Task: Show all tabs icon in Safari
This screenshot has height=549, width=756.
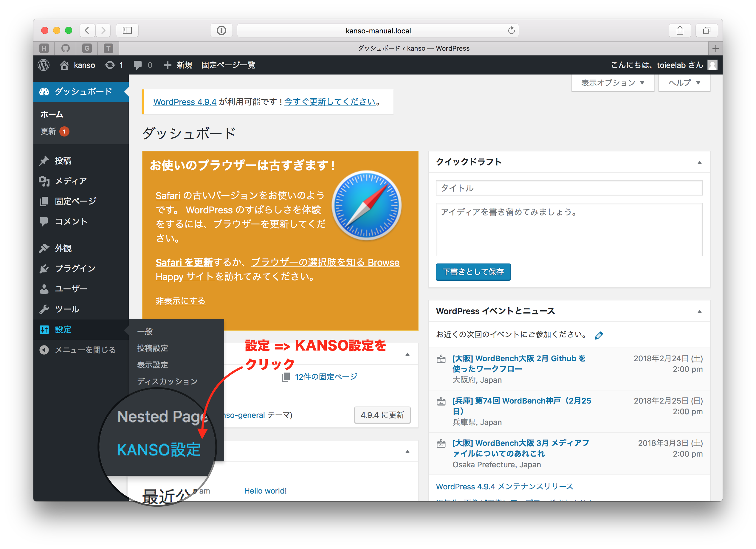Action: tap(706, 31)
